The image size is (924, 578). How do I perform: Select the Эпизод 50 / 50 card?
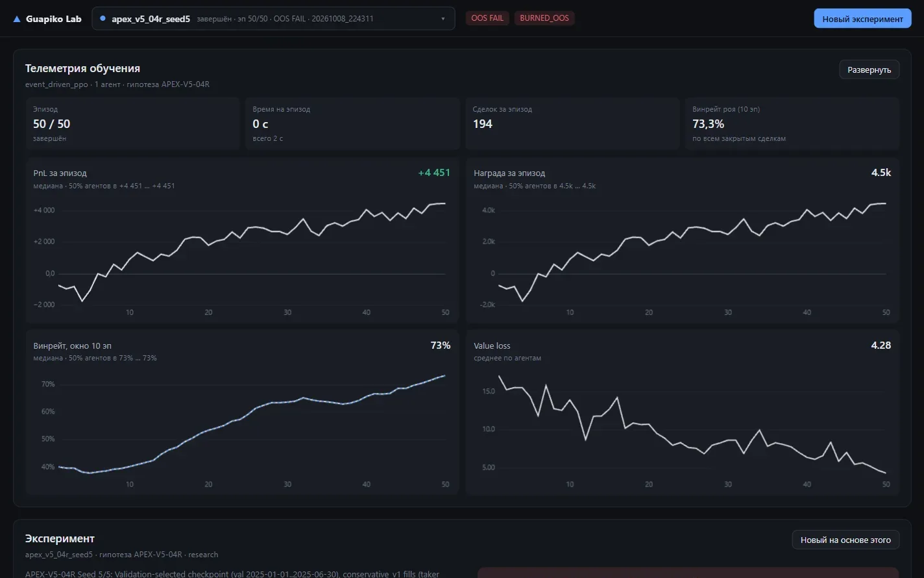[132, 123]
